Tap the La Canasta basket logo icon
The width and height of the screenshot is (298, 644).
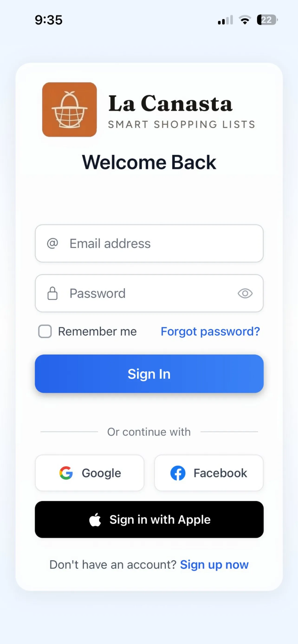[69, 109]
